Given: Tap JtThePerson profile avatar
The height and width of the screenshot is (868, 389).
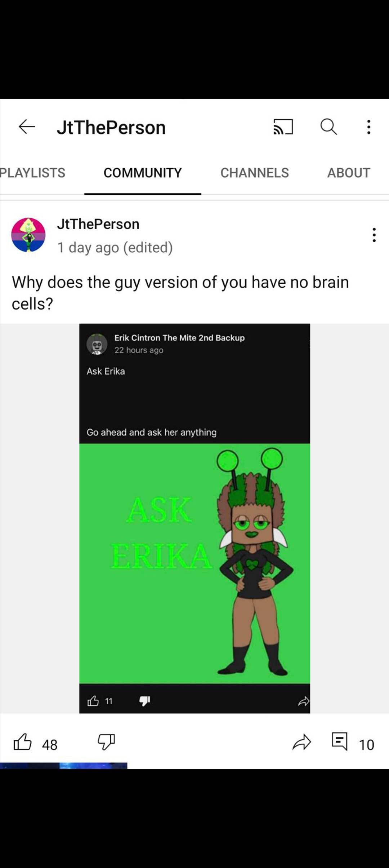Looking at the screenshot, I should tap(28, 235).
